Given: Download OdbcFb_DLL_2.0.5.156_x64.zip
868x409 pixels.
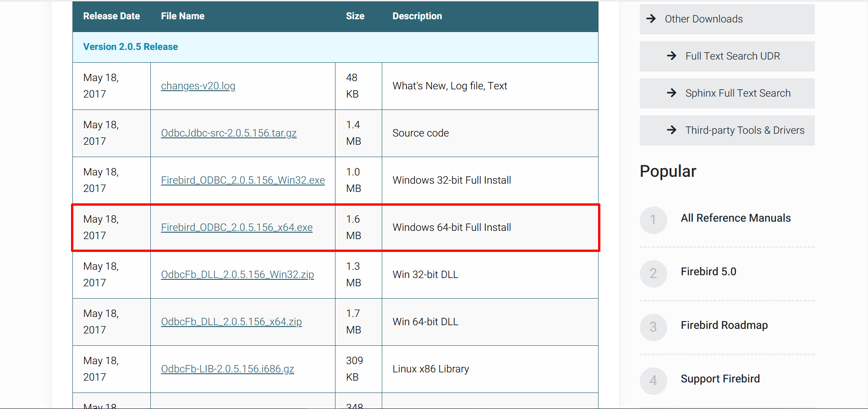Looking at the screenshot, I should [231, 322].
